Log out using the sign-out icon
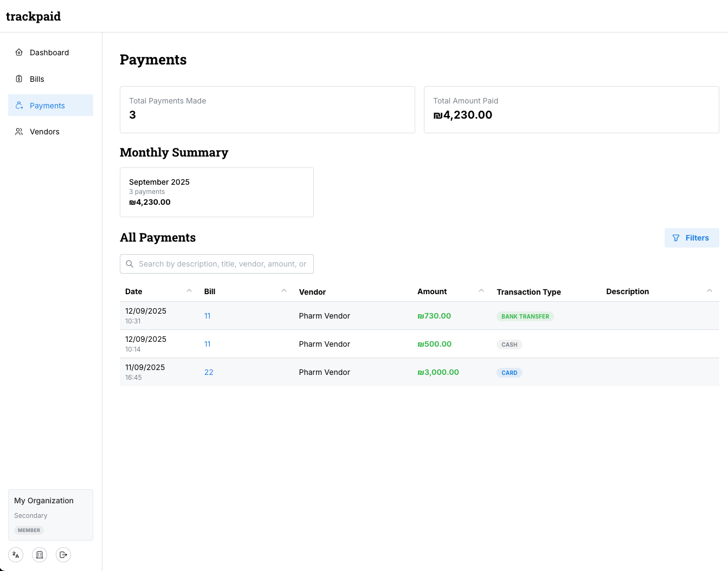 [x=63, y=554]
